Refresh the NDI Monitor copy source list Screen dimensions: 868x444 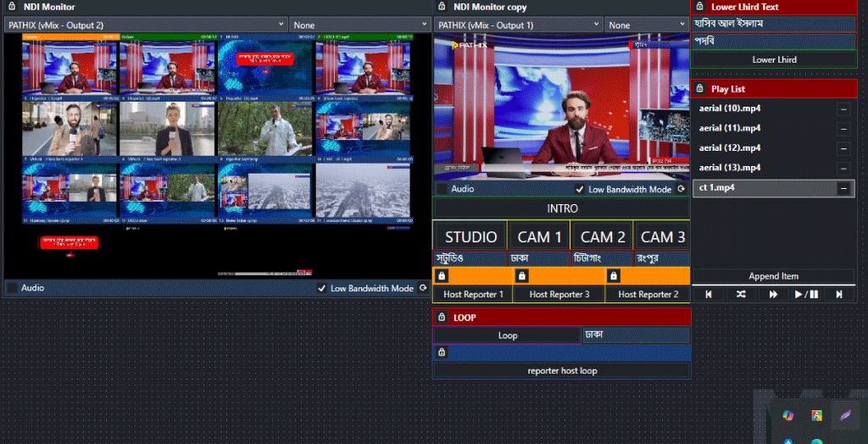coord(682,190)
